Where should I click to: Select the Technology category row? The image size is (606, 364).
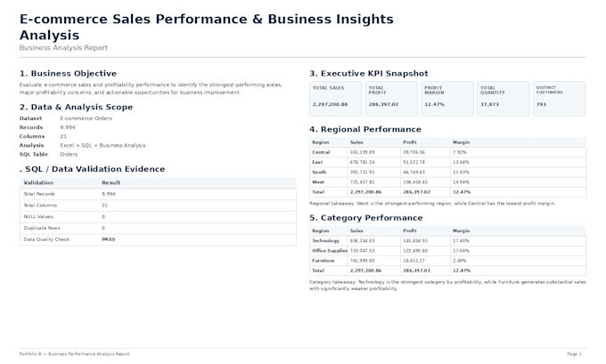[x=447, y=241]
